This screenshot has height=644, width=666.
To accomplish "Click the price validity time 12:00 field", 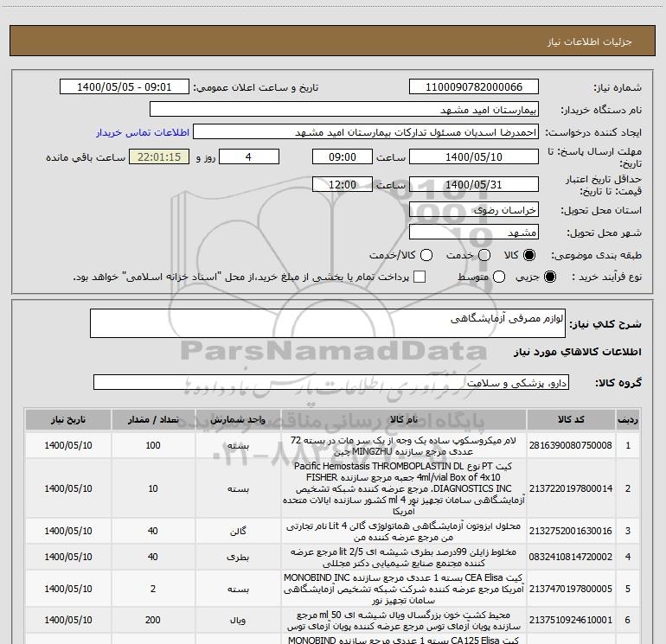I will tap(343, 184).
